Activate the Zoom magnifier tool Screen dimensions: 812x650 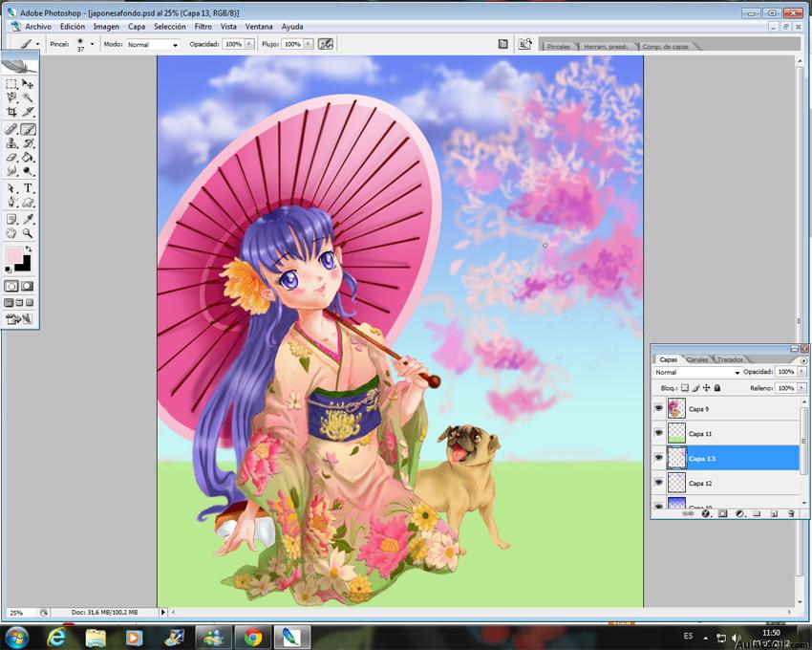tap(28, 234)
